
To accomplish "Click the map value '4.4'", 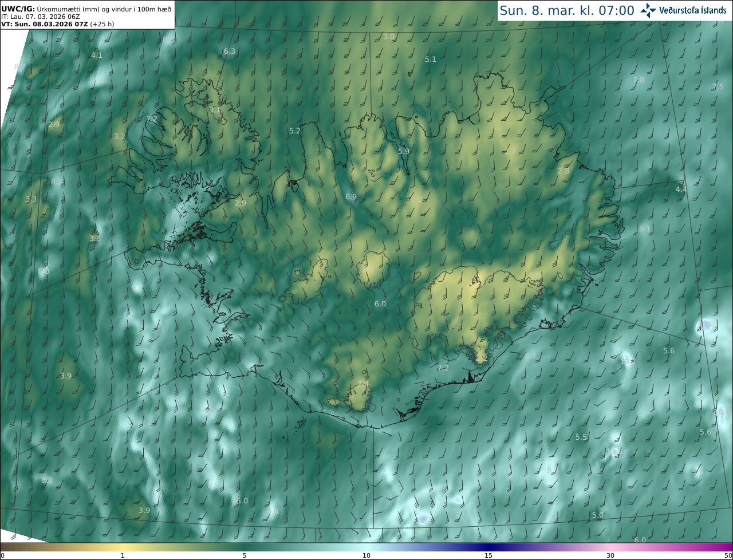I will (x=681, y=189).
